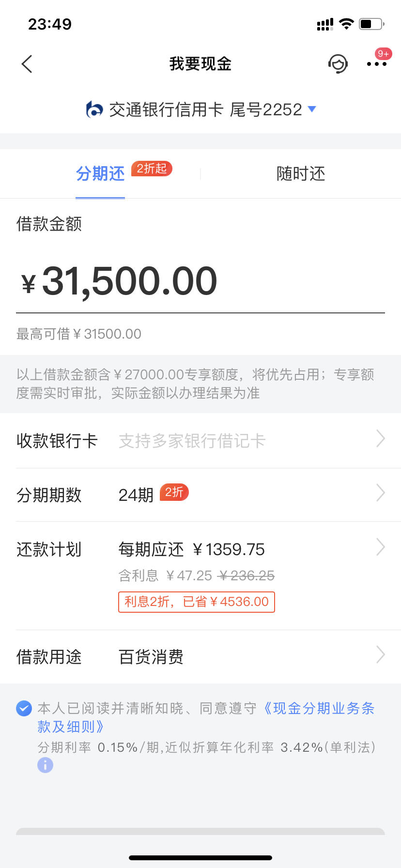Tap the 利息2折 savings label
Image resolution: width=401 pixels, height=868 pixels.
point(197,602)
